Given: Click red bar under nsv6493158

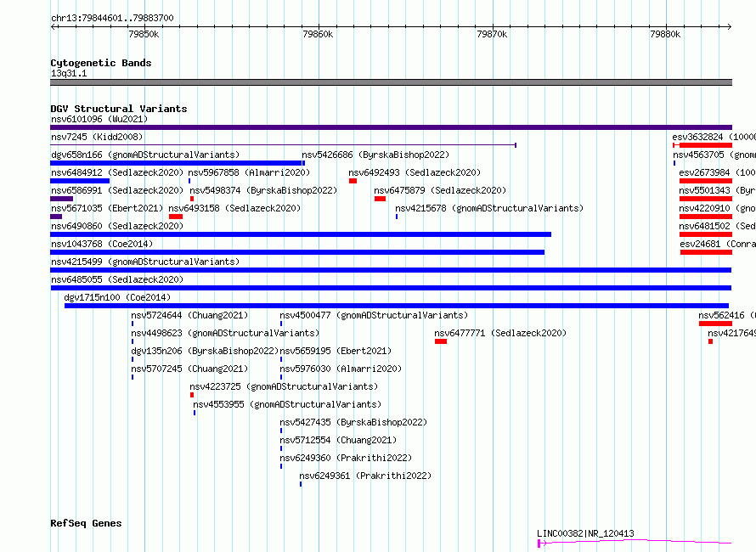Looking at the screenshot, I should (176, 217).
